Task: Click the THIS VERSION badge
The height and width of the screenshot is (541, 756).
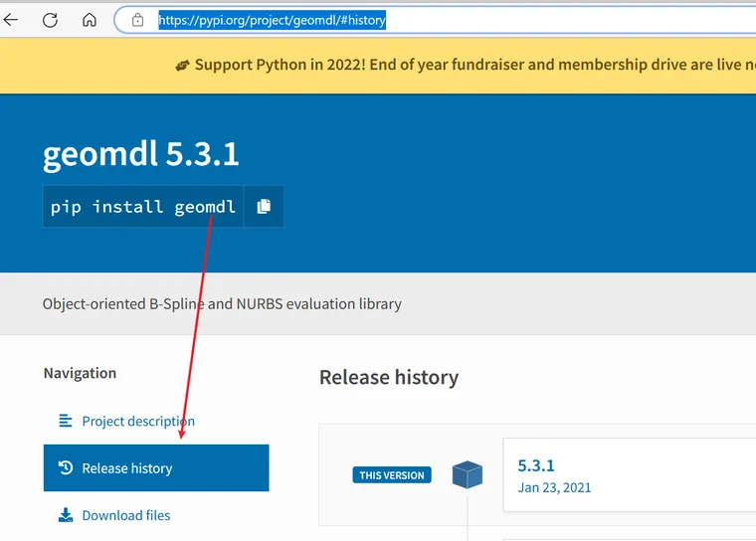Action: click(x=392, y=475)
